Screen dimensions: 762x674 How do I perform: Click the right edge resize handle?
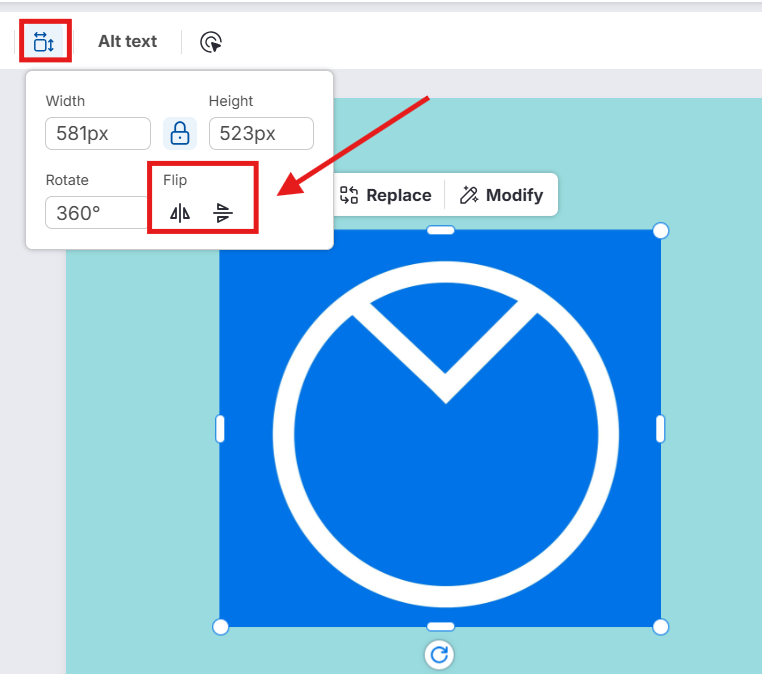click(x=660, y=428)
